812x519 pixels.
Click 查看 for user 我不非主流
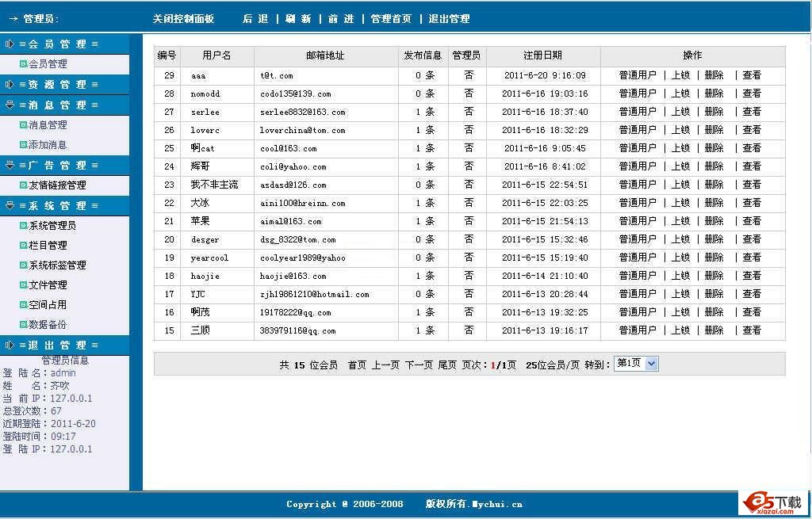[x=752, y=184]
